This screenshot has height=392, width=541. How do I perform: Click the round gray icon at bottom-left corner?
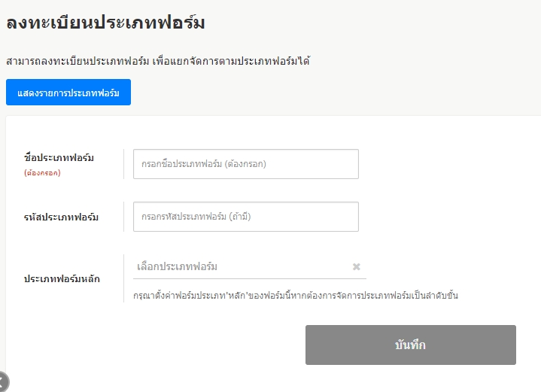(3, 382)
